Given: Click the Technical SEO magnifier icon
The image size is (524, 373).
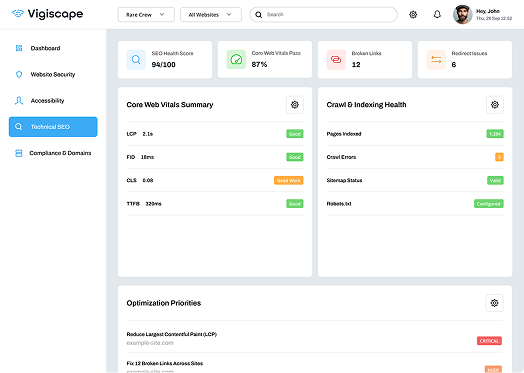Looking at the screenshot, I should coord(19,127).
